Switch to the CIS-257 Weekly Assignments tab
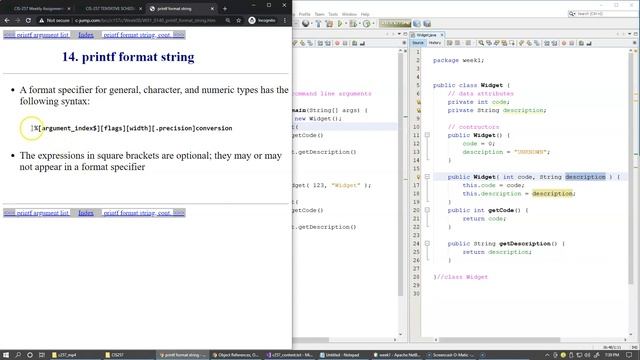 click(x=38, y=9)
